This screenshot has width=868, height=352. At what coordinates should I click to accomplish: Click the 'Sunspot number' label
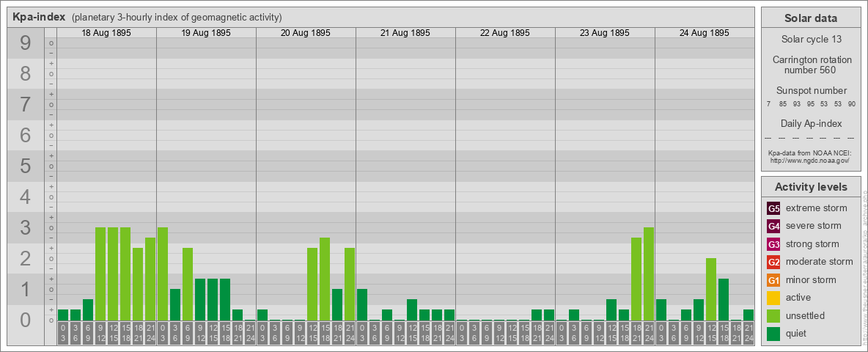[x=812, y=91]
